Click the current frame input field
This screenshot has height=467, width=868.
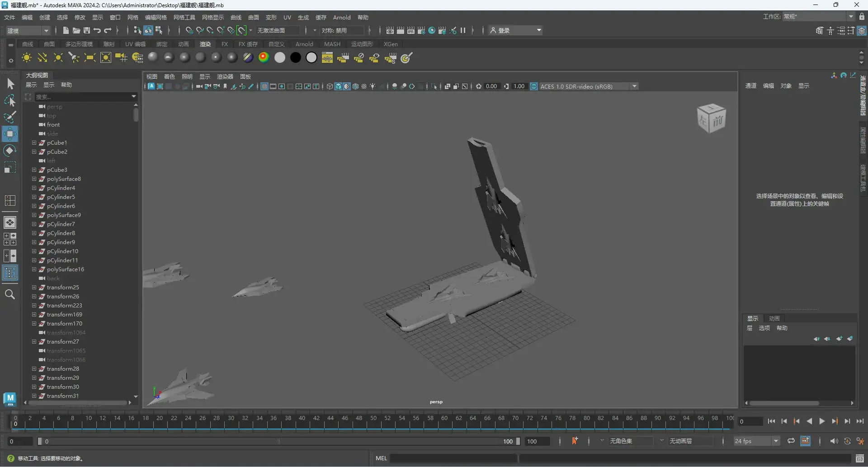[750, 421]
